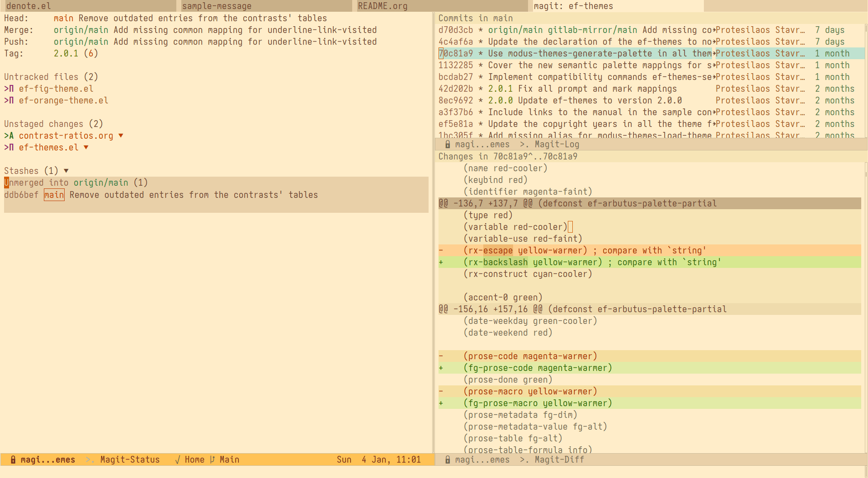Click the checkmark icon before Home
Screen dimensions: 868x478
pyautogui.click(x=178, y=459)
